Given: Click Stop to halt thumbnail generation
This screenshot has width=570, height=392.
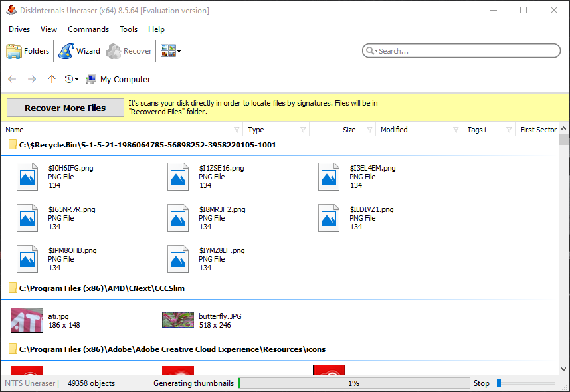Looking at the screenshot, I should [x=481, y=383].
